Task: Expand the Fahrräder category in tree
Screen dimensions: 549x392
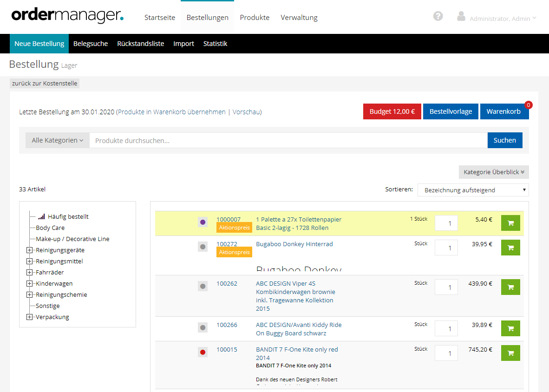Action: [30, 273]
